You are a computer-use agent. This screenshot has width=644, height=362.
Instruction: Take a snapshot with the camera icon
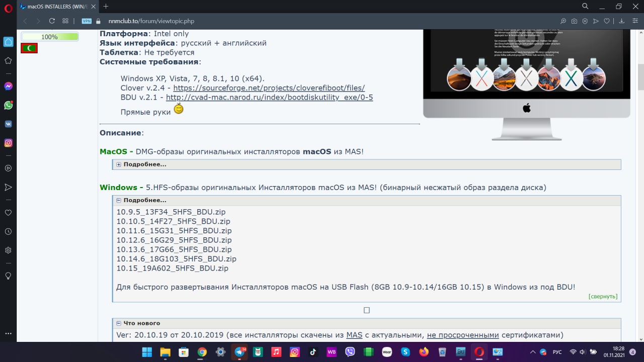click(574, 21)
